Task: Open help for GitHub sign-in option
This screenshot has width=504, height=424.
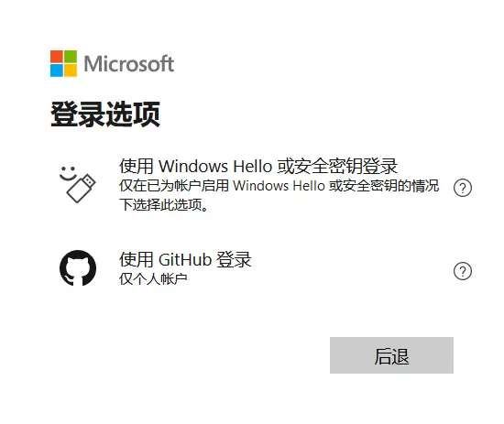Action: [x=463, y=271]
